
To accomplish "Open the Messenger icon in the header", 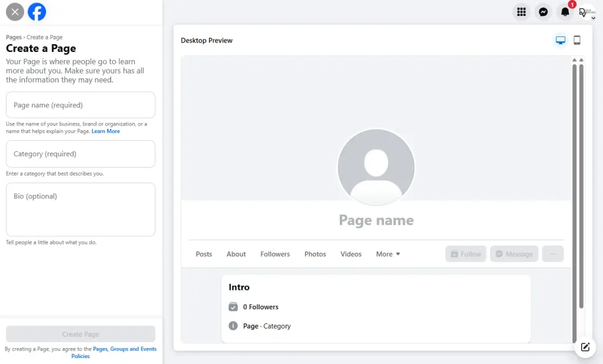I will click(543, 11).
